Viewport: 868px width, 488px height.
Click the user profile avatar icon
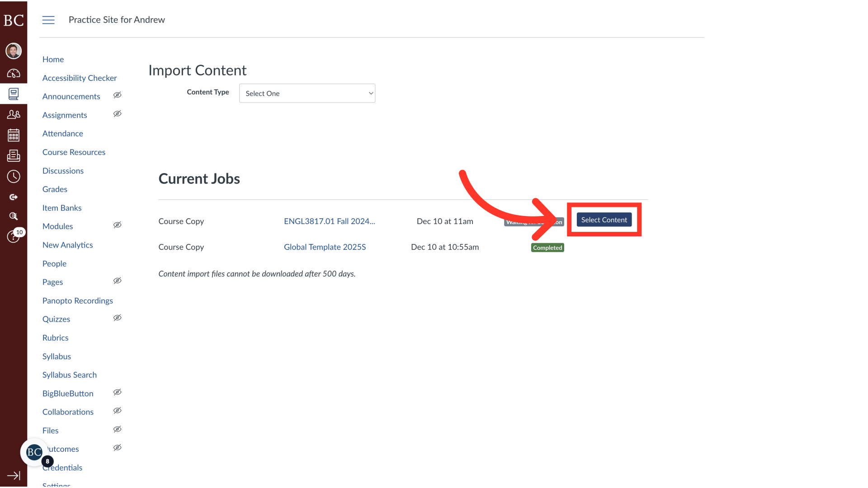click(x=13, y=50)
